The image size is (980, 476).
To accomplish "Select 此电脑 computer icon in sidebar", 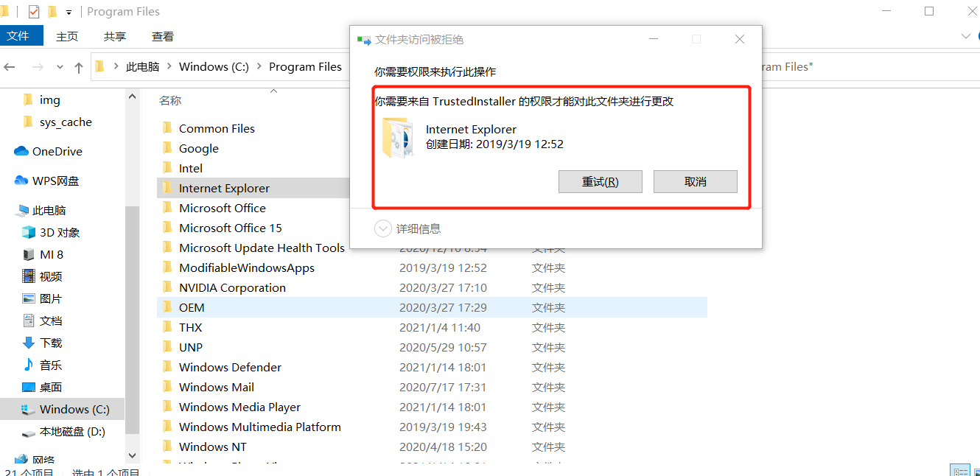I will coord(21,211).
